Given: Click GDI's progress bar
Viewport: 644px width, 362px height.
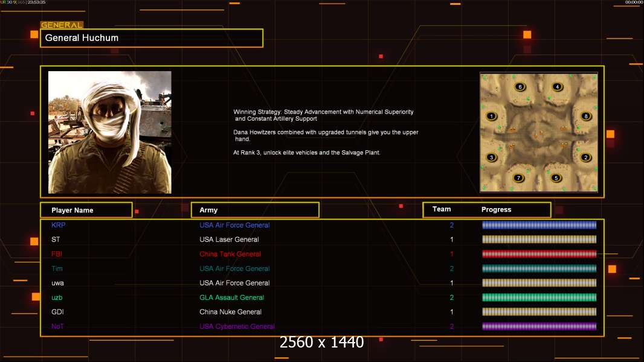Looking at the screenshot, I should [539, 312].
